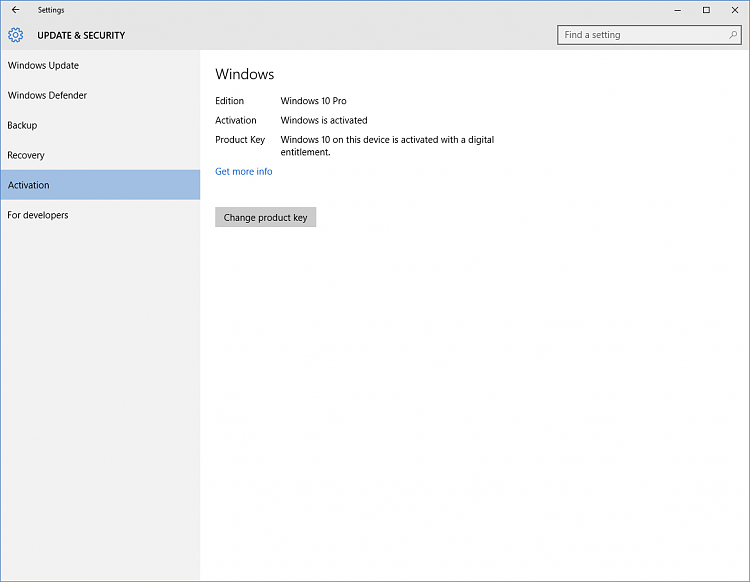Select Windows Defender in the sidebar
Screen dimensions: 750x582
[x=100, y=95]
